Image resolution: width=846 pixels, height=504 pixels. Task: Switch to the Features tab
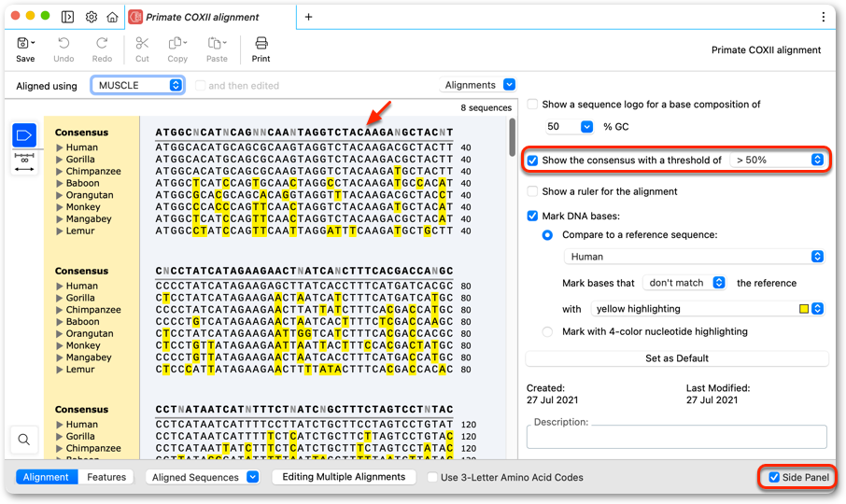tap(106, 477)
